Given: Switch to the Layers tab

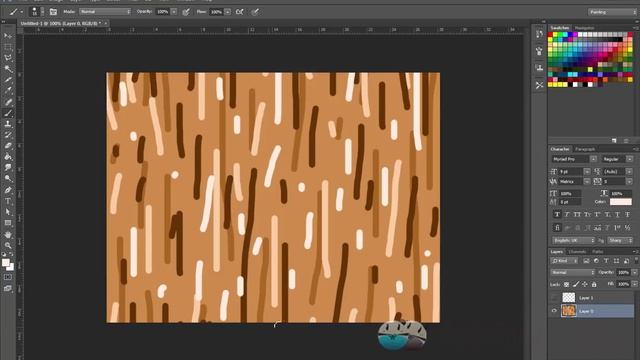Looking at the screenshot, I should click(x=556, y=252).
